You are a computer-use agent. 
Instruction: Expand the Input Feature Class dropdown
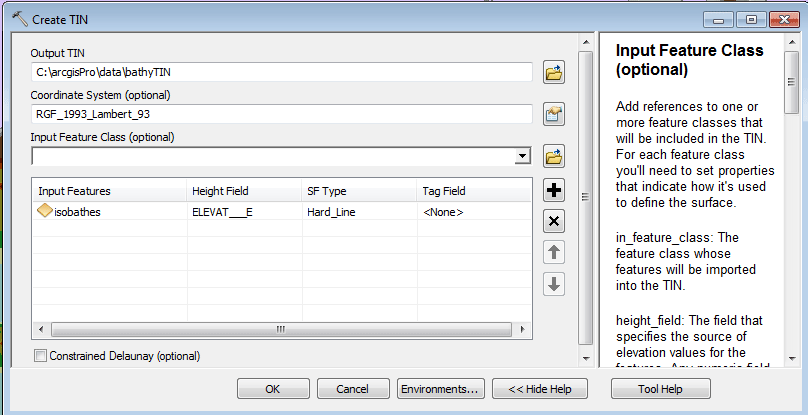[521, 156]
